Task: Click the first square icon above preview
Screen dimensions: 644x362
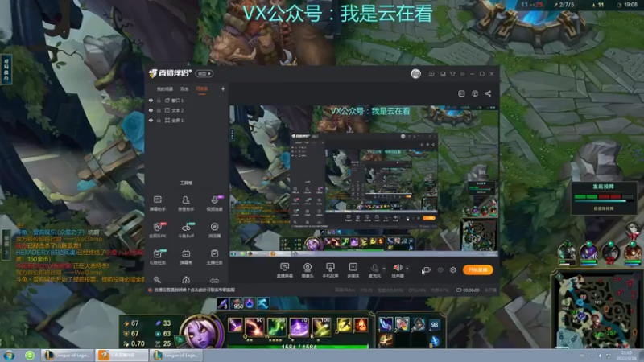Action: point(461,93)
